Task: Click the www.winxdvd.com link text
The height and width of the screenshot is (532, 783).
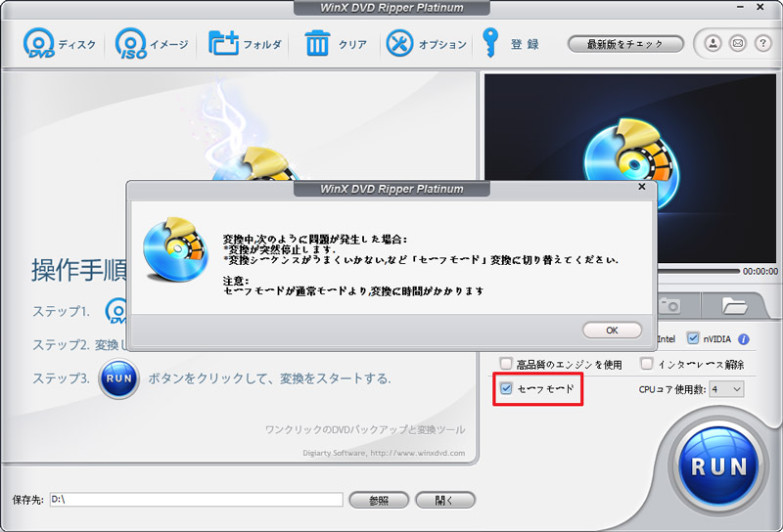Action: pyautogui.click(x=418, y=453)
